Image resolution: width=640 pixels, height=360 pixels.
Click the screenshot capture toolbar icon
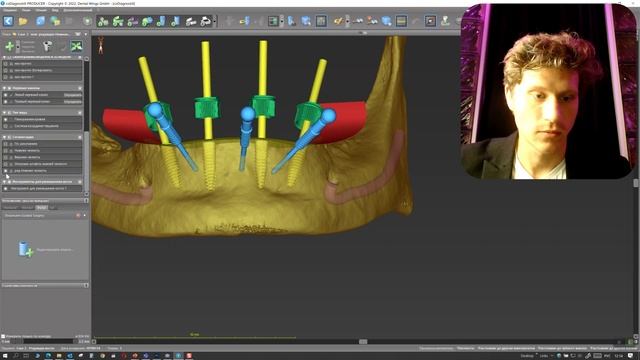tap(430, 21)
